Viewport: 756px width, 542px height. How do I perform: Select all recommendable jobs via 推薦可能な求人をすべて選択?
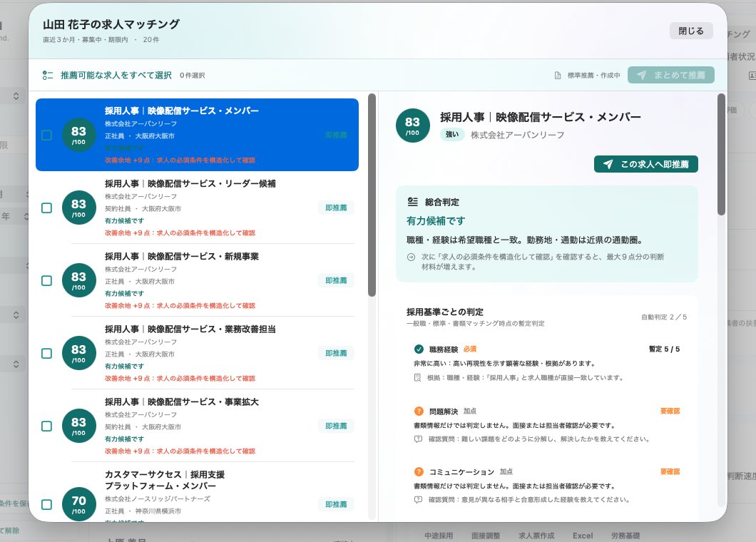pos(116,75)
